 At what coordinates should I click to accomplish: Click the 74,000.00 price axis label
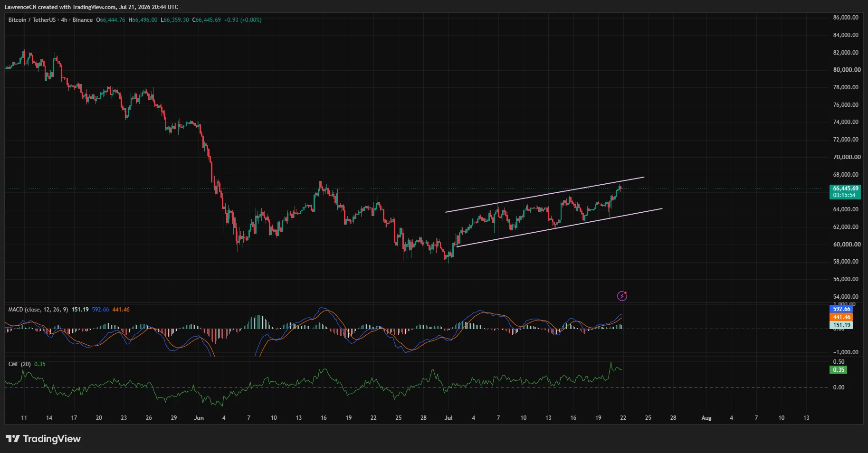[x=846, y=122]
